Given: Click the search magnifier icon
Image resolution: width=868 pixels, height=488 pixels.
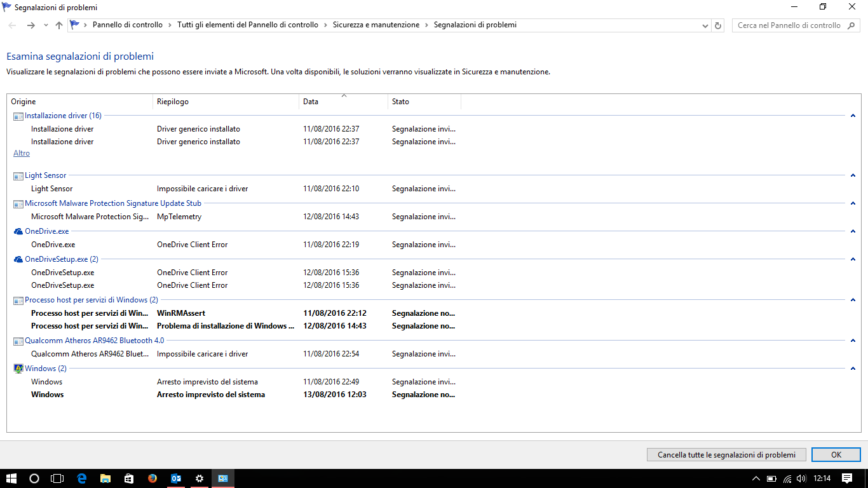Looking at the screenshot, I should 850,25.
